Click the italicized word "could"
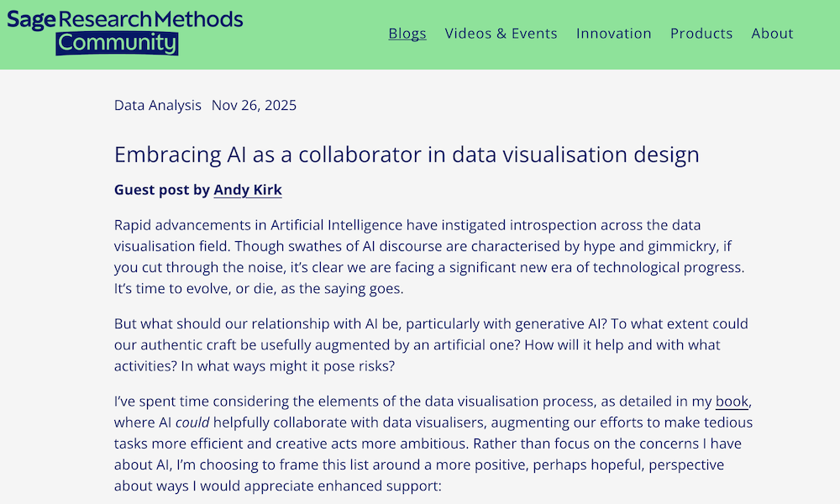This screenshot has width=840, height=504. (x=192, y=422)
